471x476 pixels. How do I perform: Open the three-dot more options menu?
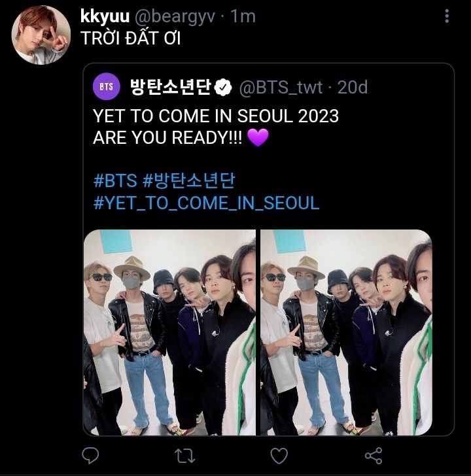click(x=447, y=17)
